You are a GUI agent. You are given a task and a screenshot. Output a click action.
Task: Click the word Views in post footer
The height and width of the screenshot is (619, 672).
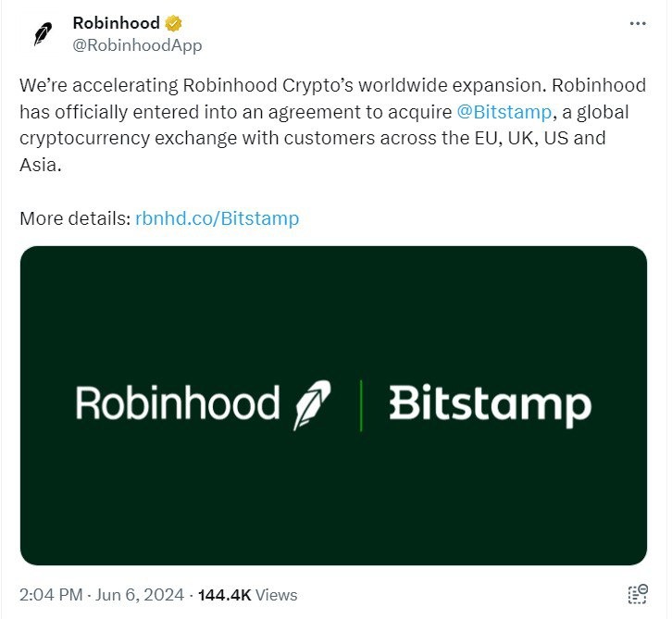pos(277,594)
